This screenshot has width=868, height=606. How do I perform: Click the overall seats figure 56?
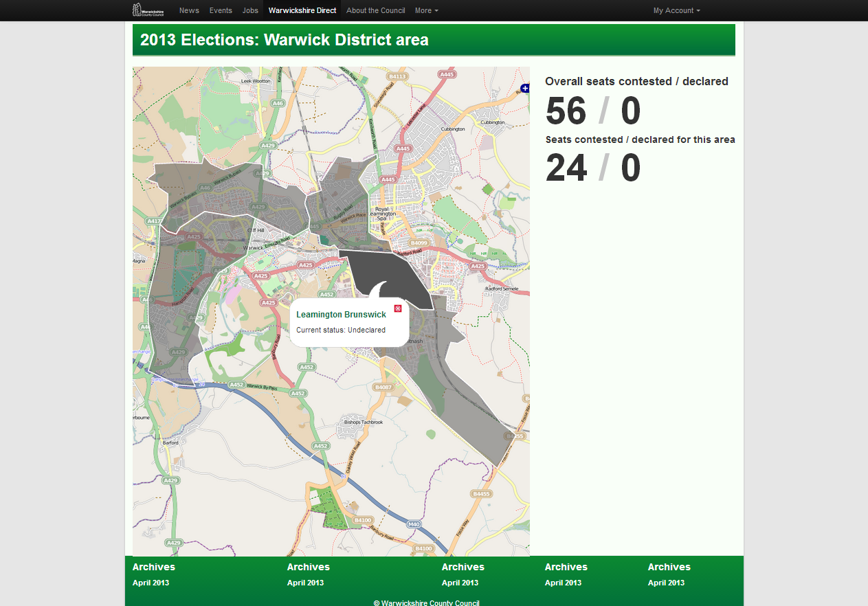click(566, 111)
